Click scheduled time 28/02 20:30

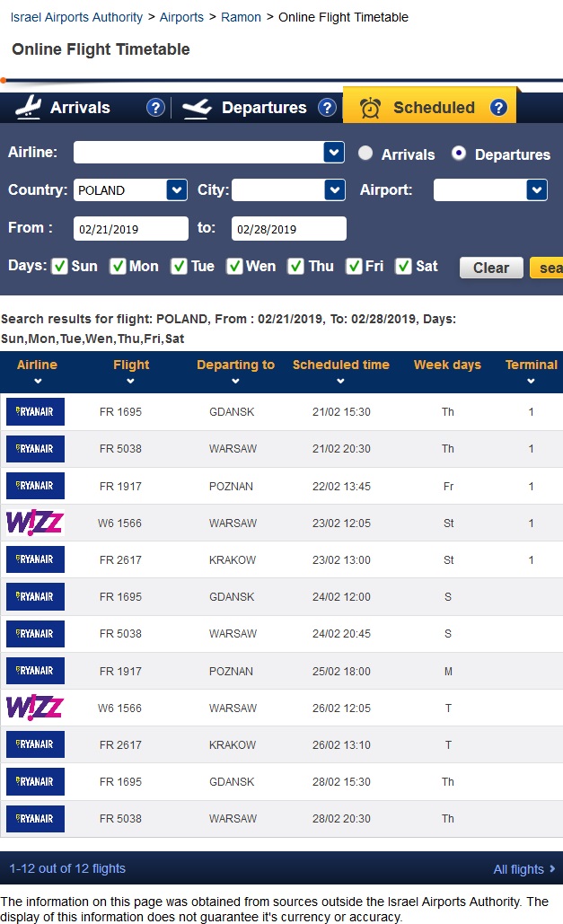tap(341, 819)
